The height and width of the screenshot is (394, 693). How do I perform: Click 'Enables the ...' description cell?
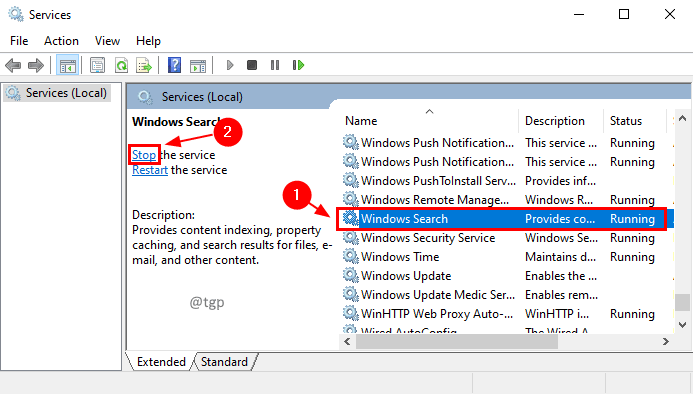(x=561, y=275)
